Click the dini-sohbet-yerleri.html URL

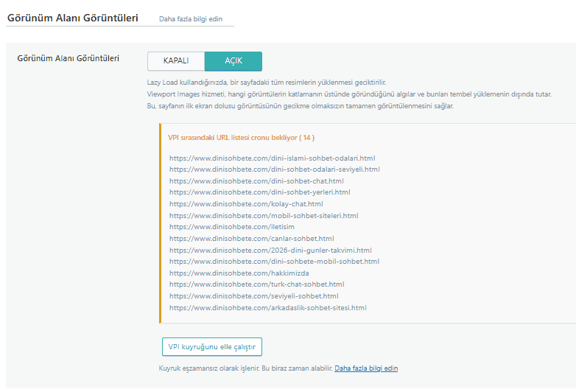click(x=259, y=192)
